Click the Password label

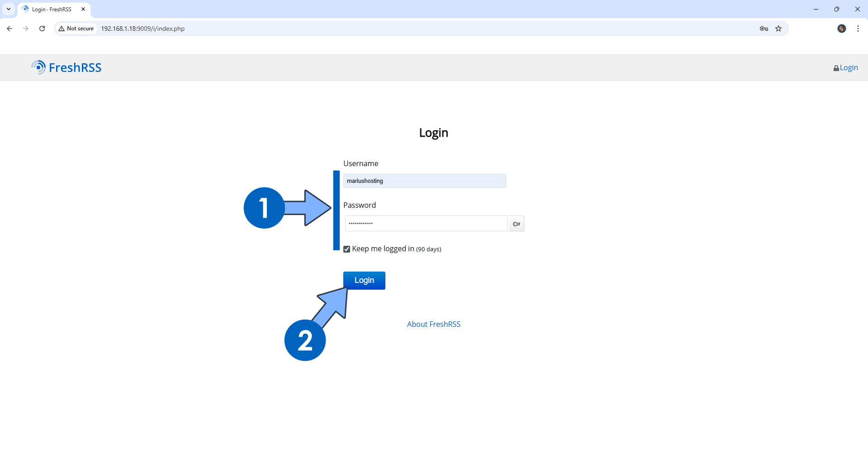coord(360,205)
